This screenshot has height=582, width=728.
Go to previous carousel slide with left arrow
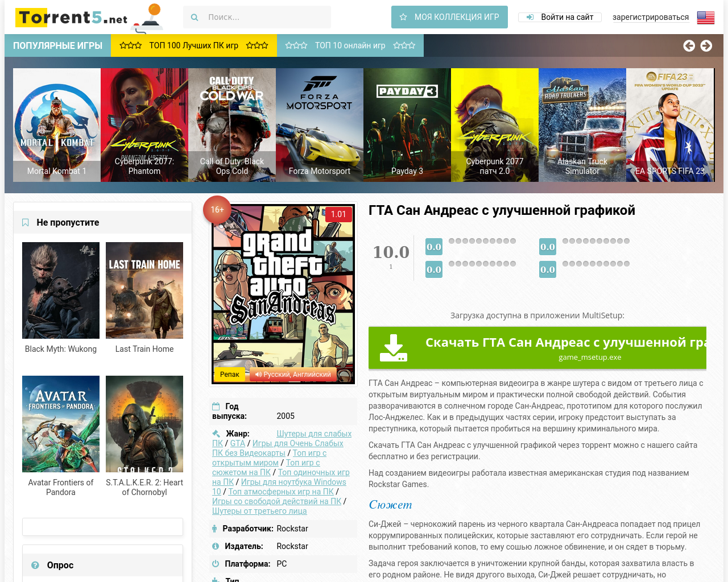pos(689,45)
